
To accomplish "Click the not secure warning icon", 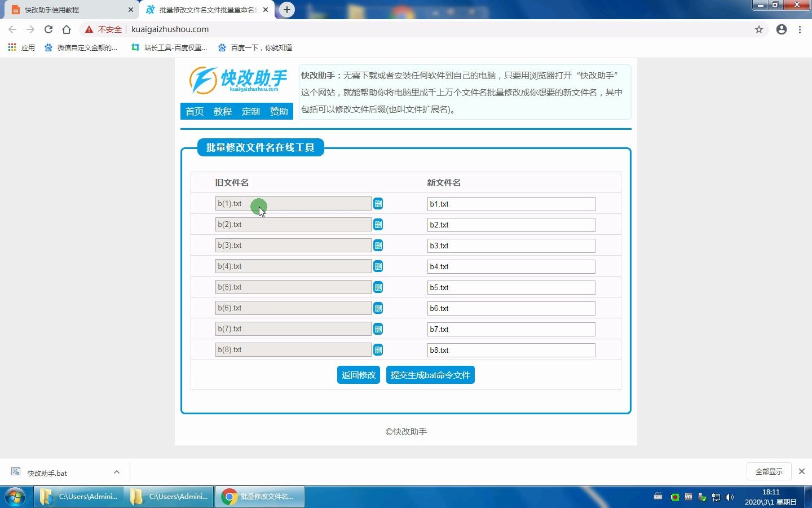I will tap(89, 29).
